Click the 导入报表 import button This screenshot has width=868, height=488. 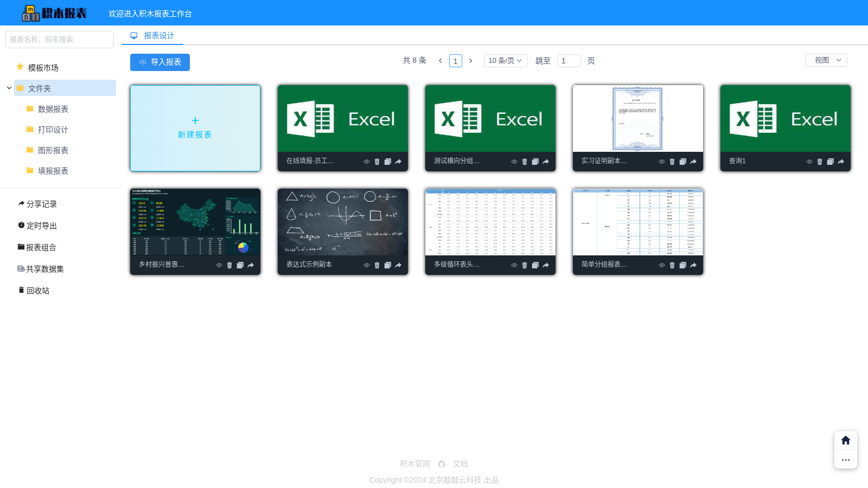click(x=160, y=62)
